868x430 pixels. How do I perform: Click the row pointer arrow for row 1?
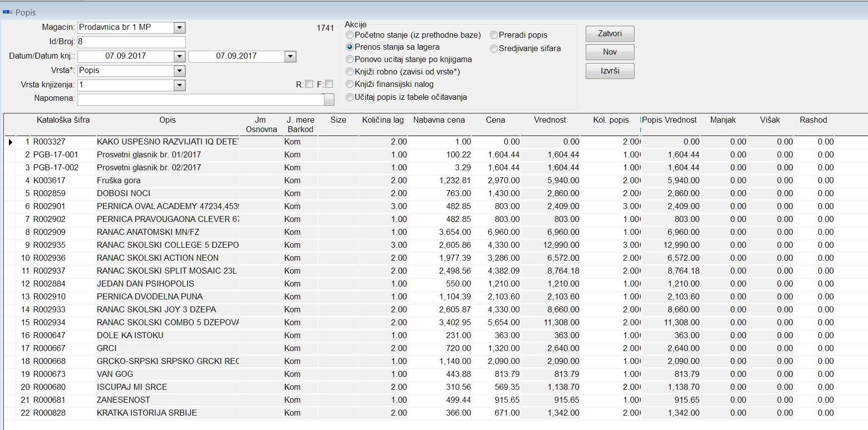[10, 143]
